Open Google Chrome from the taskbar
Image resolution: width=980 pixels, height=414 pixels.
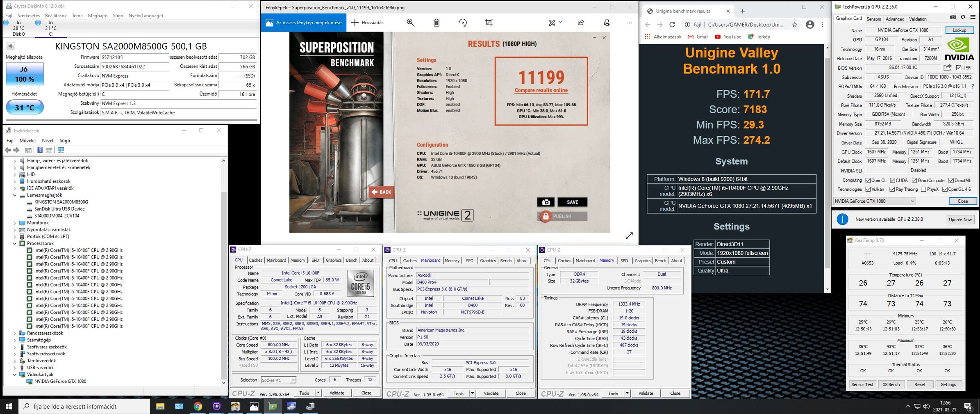pos(198,406)
